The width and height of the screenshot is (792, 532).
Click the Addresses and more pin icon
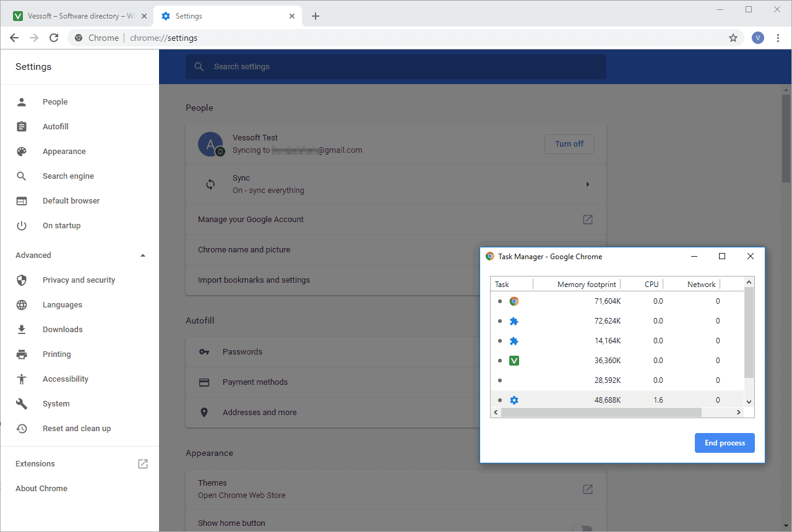[x=204, y=413]
